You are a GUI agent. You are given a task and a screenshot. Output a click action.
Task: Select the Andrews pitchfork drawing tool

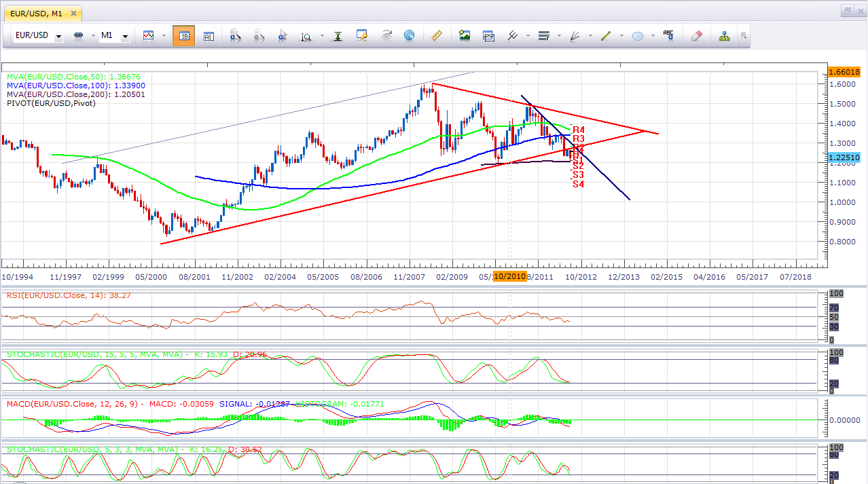point(513,36)
